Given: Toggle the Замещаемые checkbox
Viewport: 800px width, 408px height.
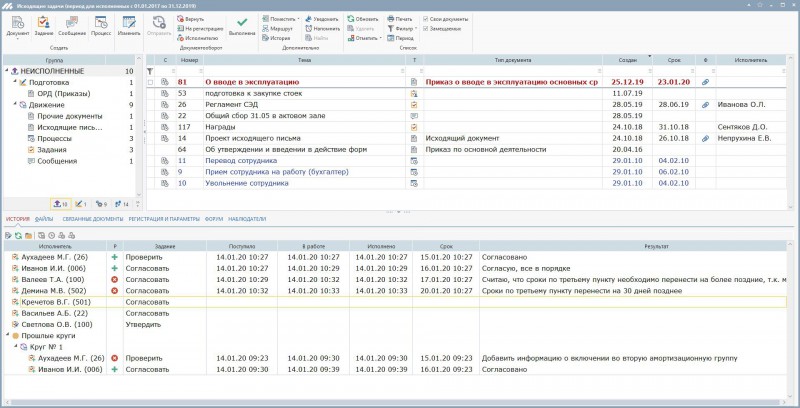Looking at the screenshot, I should coord(427,28).
